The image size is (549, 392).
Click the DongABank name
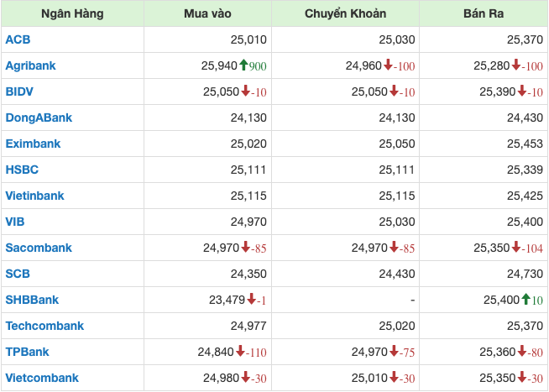[x=39, y=117]
